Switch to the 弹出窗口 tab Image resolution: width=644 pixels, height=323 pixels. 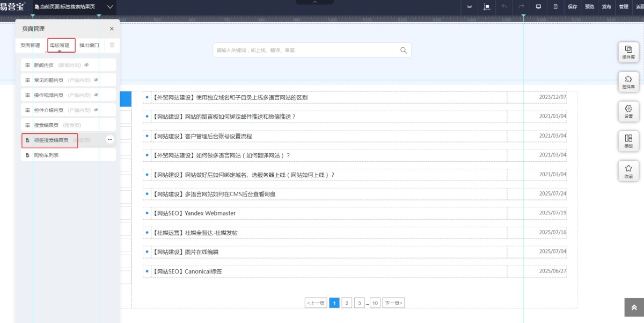pos(89,45)
